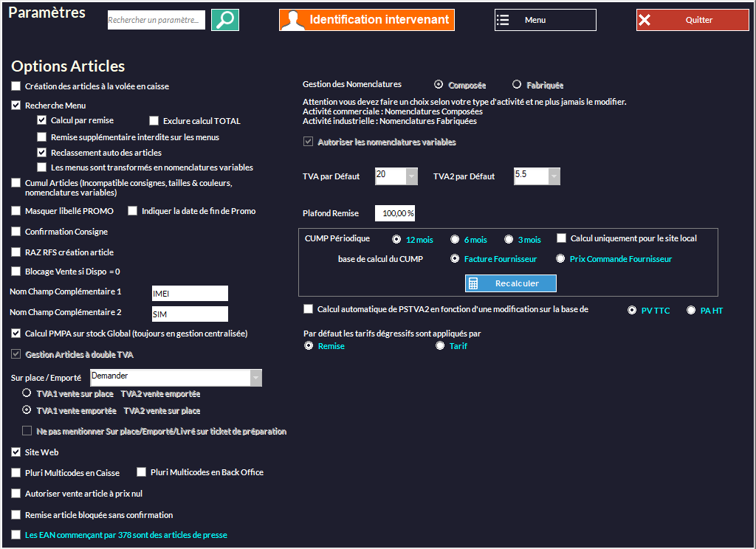The height and width of the screenshot is (549, 756).
Task: Uncheck the Site Web checkbox
Action: pyautogui.click(x=16, y=452)
